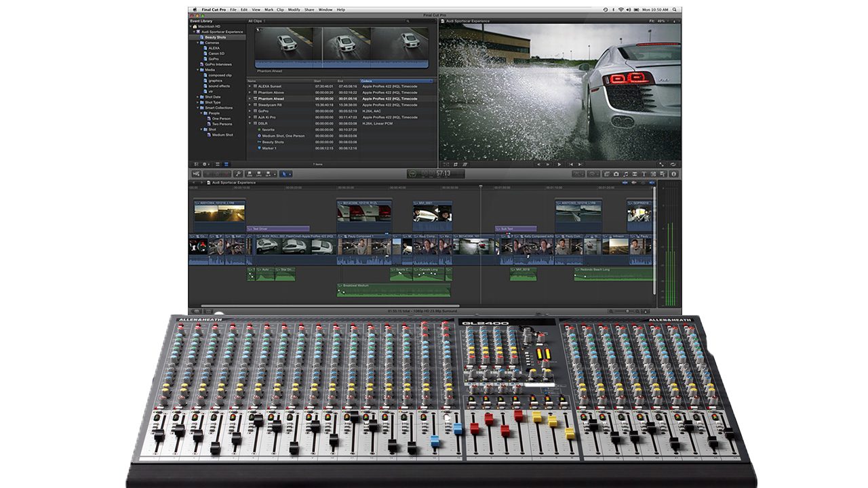Toggle the Event Library sidebar button
This screenshot has width=868, height=488.
click(196, 164)
